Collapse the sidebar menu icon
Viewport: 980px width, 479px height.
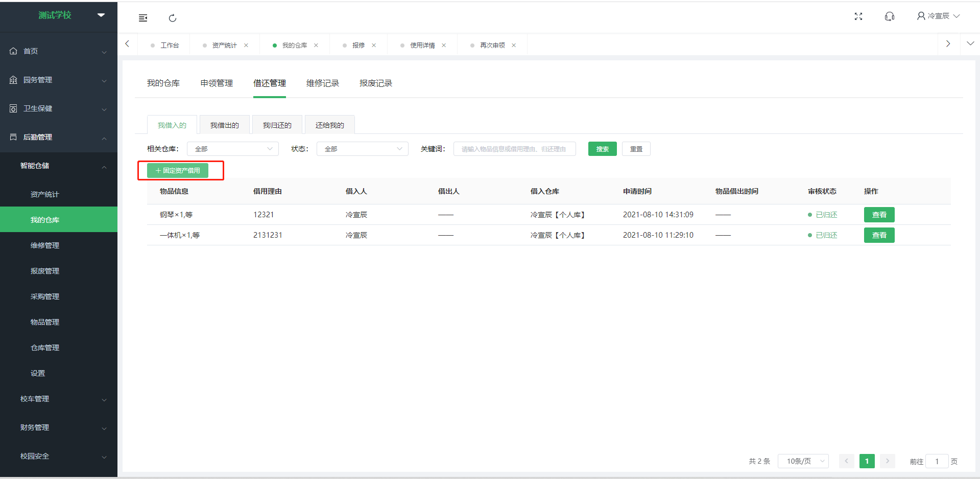click(x=143, y=18)
